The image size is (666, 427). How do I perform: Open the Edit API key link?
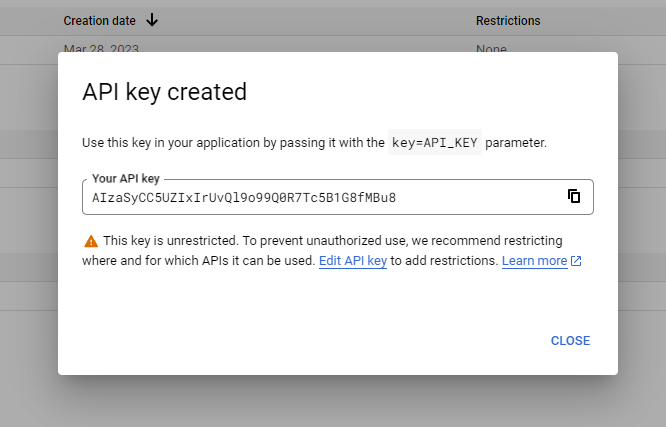pos(352,260)
